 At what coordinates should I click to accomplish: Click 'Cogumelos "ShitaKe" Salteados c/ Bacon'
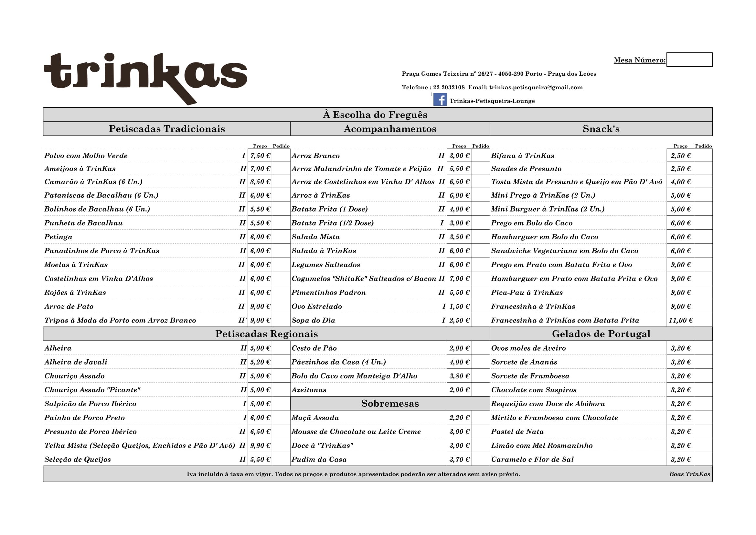click(x=364, y=279)
